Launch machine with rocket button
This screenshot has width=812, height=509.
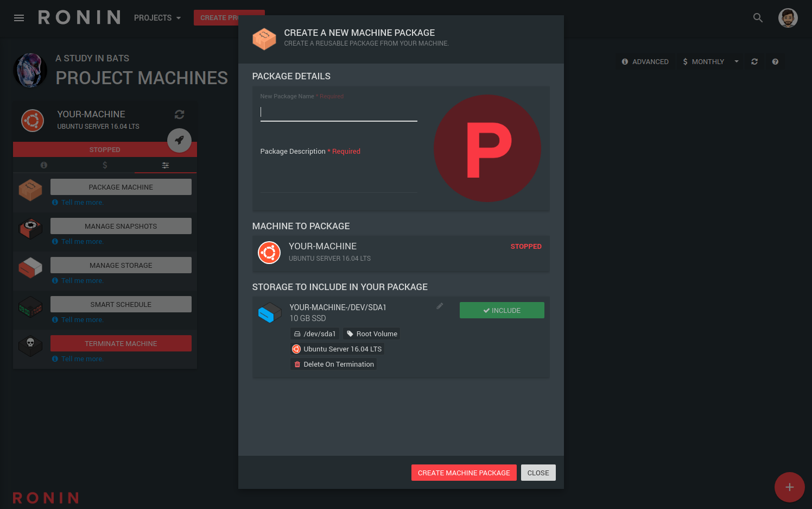[x=179, y=140]
